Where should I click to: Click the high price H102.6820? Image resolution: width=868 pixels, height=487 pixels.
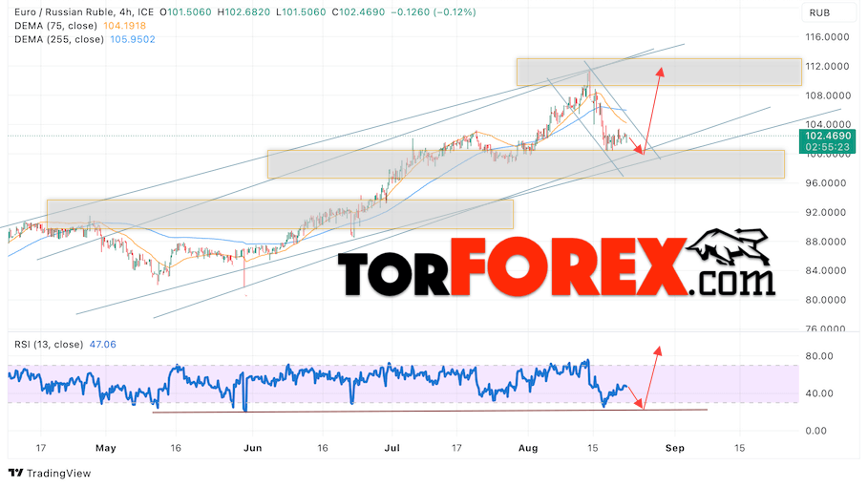click(x=243, y=12)
